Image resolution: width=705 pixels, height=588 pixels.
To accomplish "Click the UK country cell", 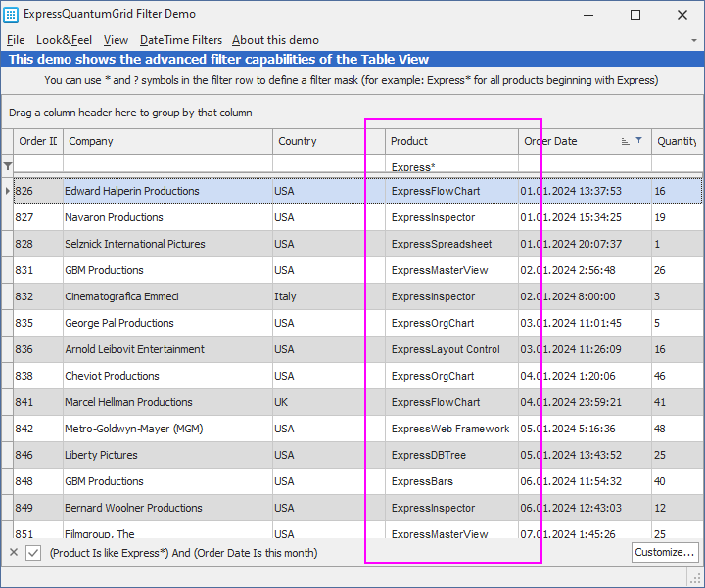I will click(329, 402).
